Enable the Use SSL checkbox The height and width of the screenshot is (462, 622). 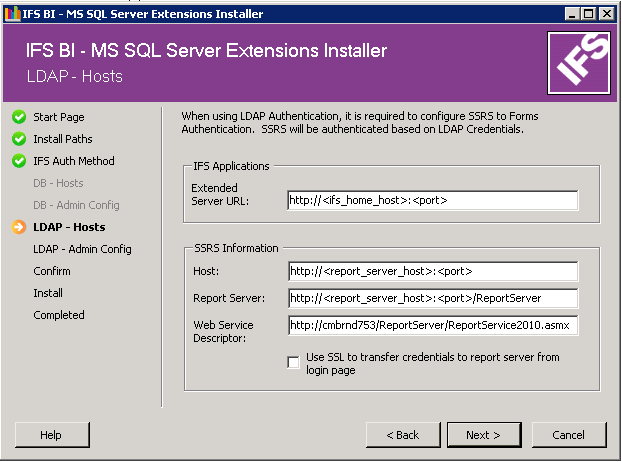tap(293, 363)
